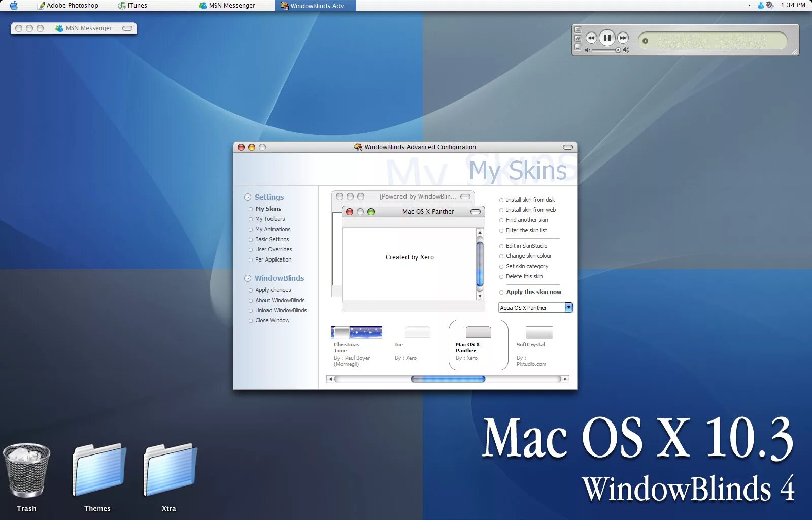Click the MSN buddy icon in the system tray
This screenshot has height=520, width=812.
click(761, 5)
